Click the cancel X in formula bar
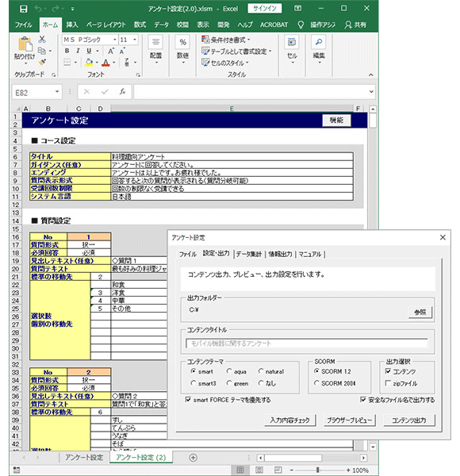This screenshot has width=460, height=476. coord(86,92)
